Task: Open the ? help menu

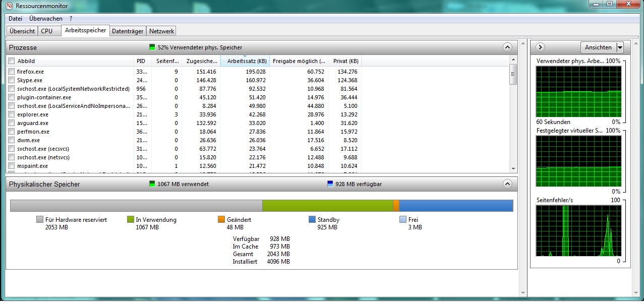Action: click(x=71, y=19)
